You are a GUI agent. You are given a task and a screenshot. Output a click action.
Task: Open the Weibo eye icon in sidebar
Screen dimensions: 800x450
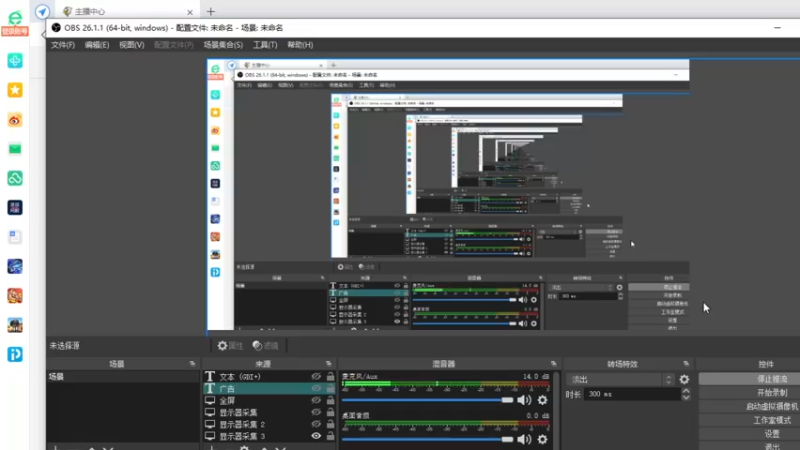coord(15,120)
